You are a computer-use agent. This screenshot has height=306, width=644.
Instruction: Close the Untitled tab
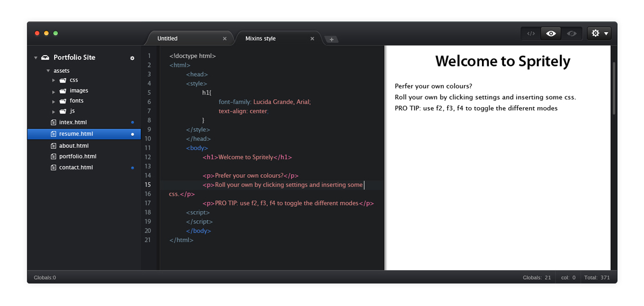225,39
